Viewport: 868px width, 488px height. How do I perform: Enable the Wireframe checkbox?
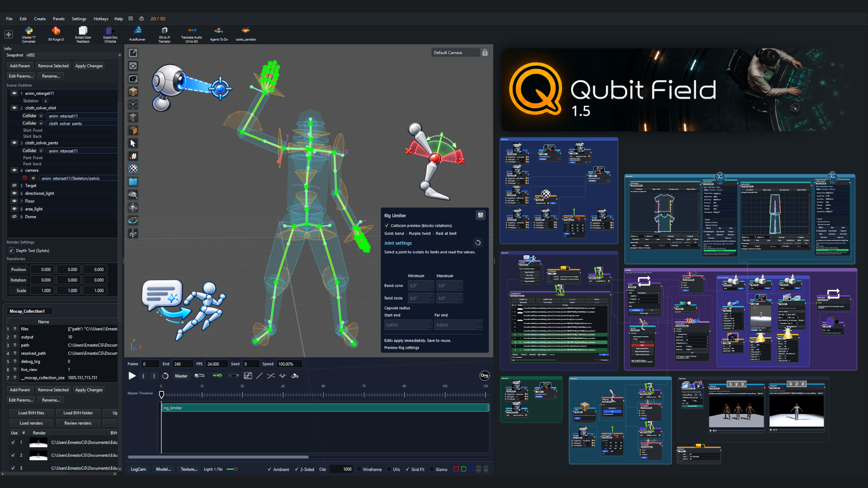tap(359, 469)
